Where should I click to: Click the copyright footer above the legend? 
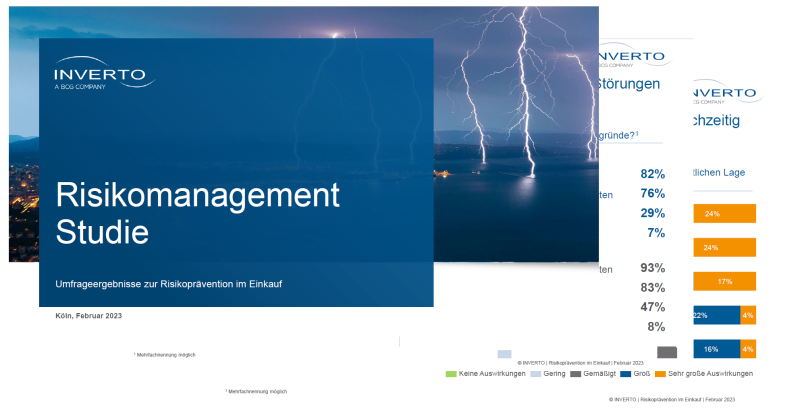(581, 363)
